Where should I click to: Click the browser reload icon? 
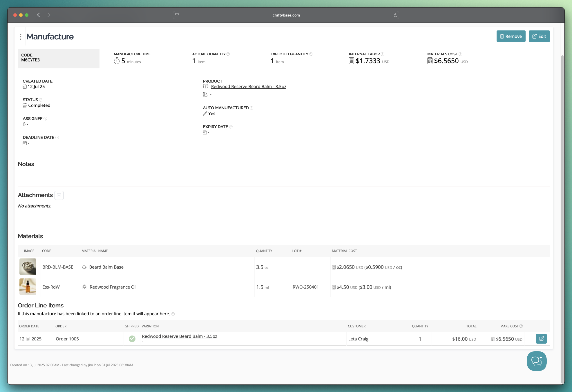click(x=395, y=15)
